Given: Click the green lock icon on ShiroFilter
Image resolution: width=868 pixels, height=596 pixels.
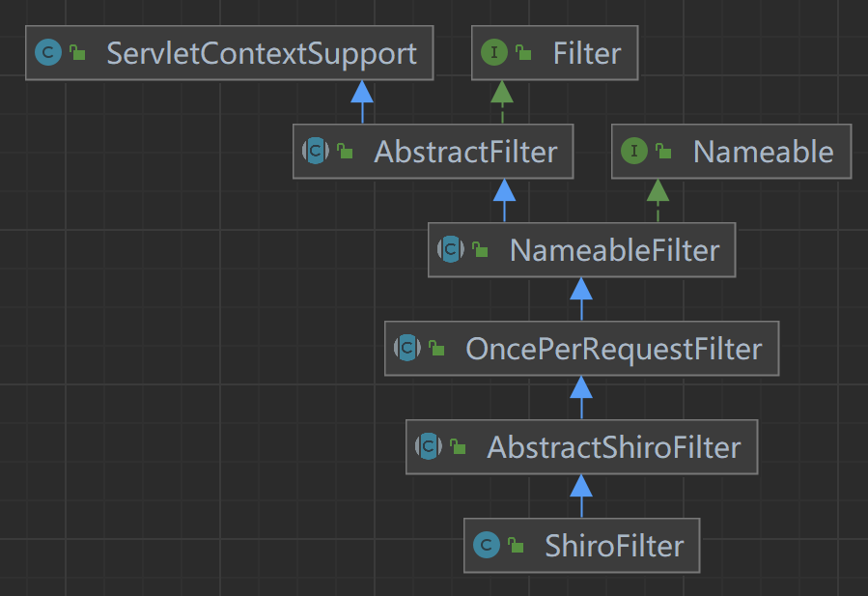Looking at the screenshot, I should tap(516, 547).
